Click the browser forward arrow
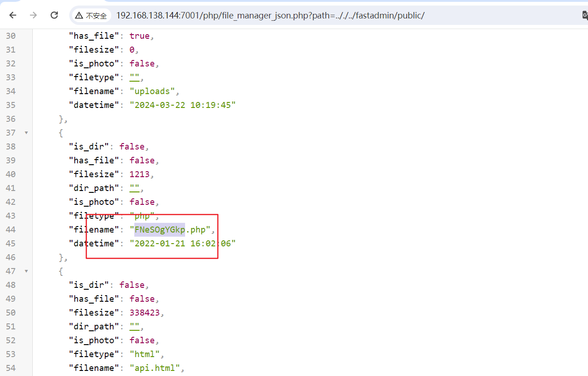The width and height of the screenshot is (588, 376). pos(33,15)
